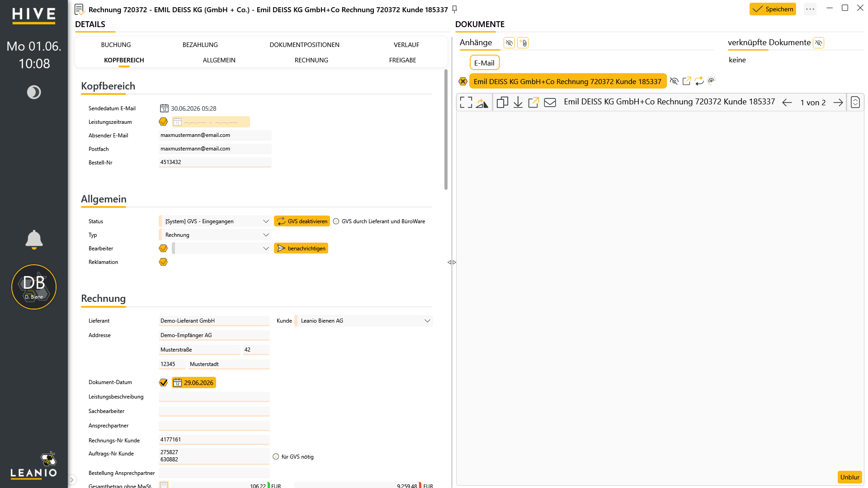Click GVS deaktivieren button
This screenshot has width=868, height=488.
(302, 221)
